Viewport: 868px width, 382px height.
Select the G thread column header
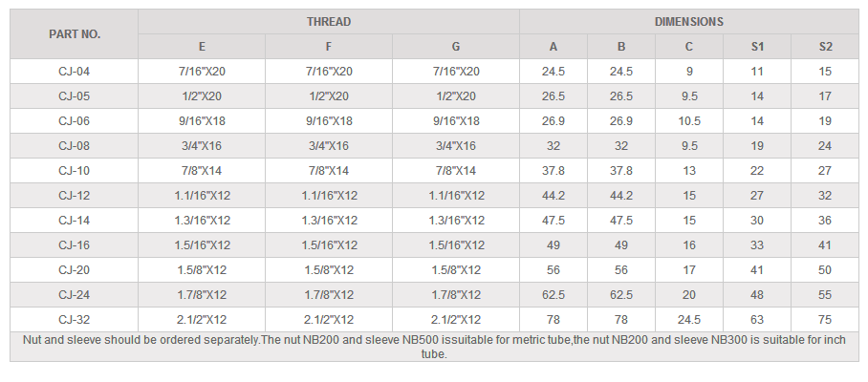pyautogui.click(x=456, y=46)
